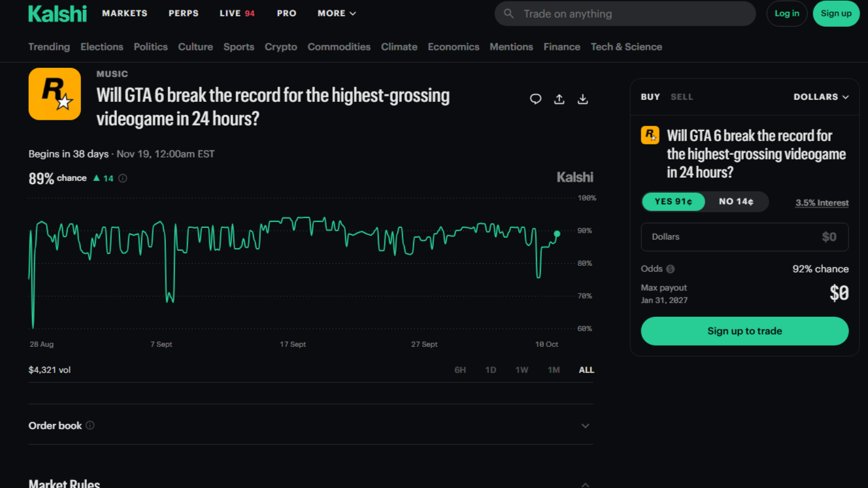Collapse the Market Rules section chevron
Image resolution: width=868 pixels, height=488 pixels.
click(x=585, y=484)
